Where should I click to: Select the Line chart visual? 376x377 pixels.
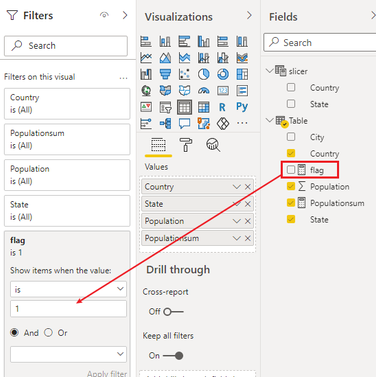[146, 58]
